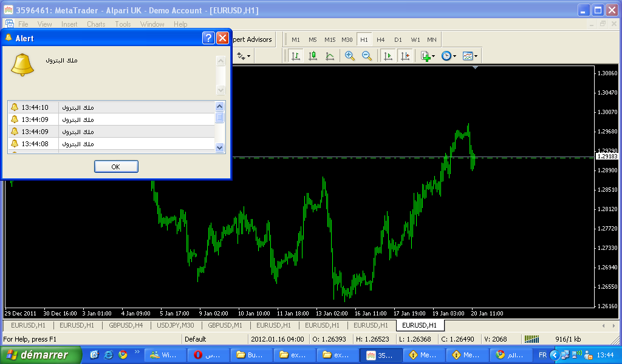Image resolution: width=622 pixels, height=364 pixels.
Task: Select the W1 timeframe
Action: click(415, 39)
